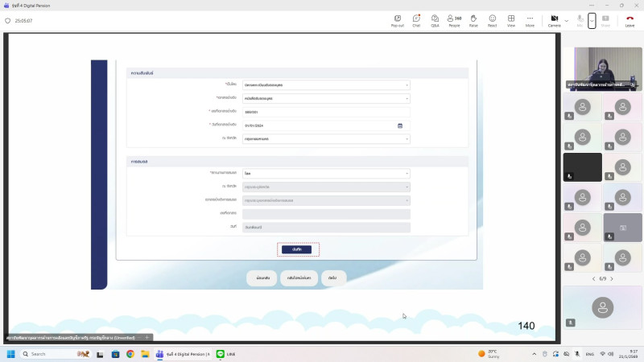Select the Digital Pension Teams taskbar item
This screenshot has height=362, width=644.
(x=183, y=354)
